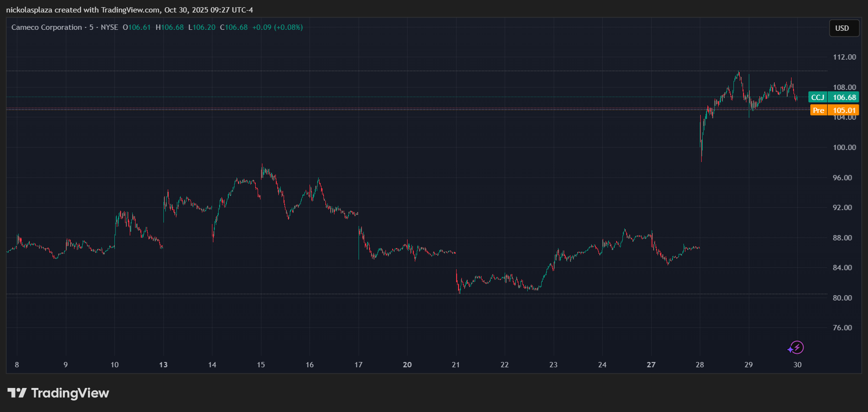Open the USD currency selector
This screenshot has height=412, width=868.
click(x=842, y=28)
